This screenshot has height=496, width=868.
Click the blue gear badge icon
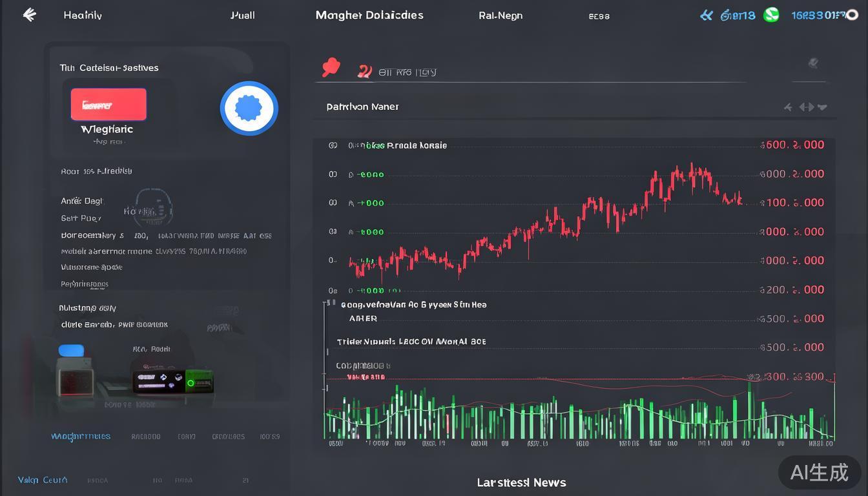pos(249,108)
